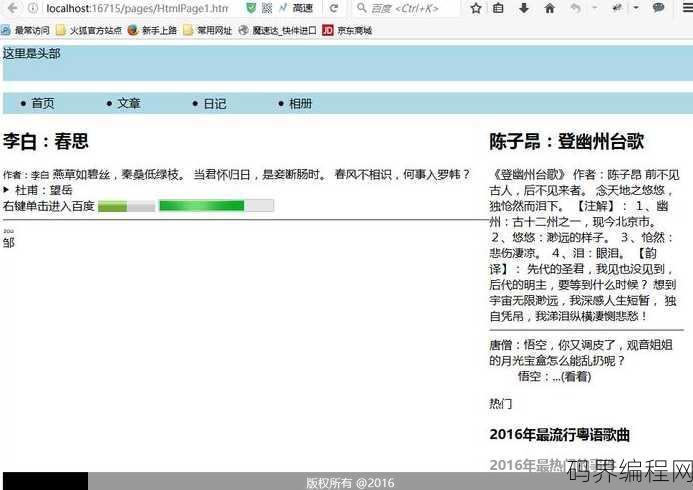The height and width of the screenshot is (490, 693).
Task: Open the chat bubble icon in toolbar
Action: (x=659, y=8)
